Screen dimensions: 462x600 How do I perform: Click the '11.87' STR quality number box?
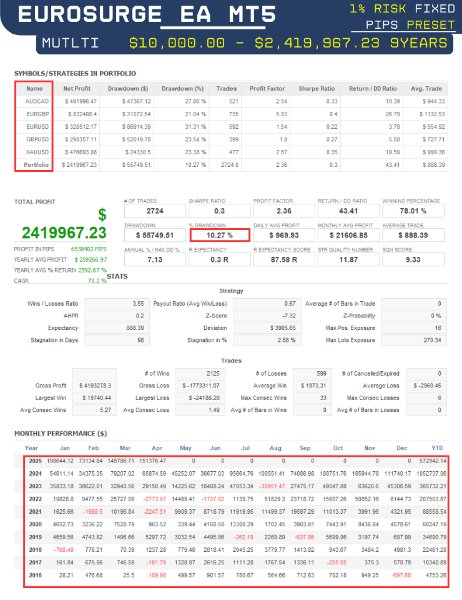348,260
